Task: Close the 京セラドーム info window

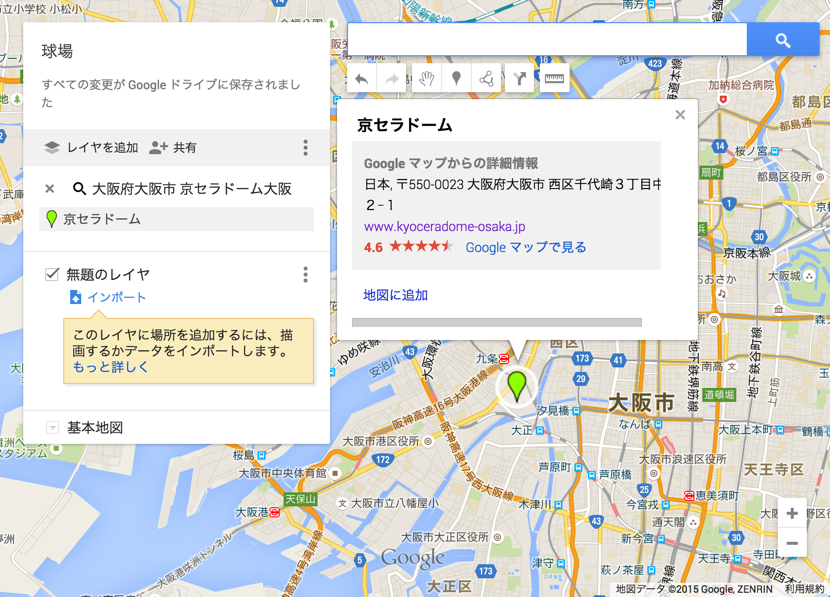Action: (x=680, y=115)
